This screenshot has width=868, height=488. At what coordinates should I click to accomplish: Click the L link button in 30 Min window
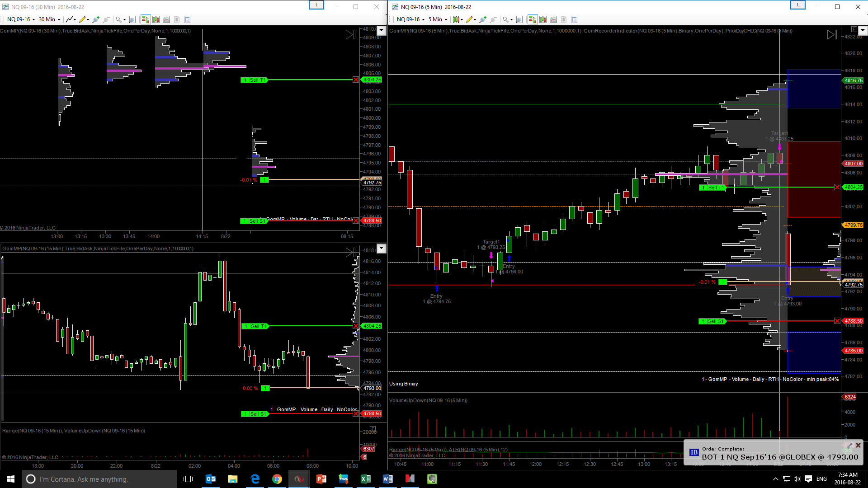click(316, 5)
